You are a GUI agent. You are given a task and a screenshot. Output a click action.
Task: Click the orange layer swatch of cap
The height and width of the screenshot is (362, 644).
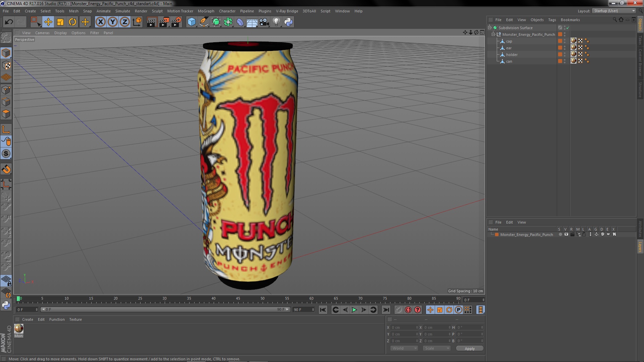pyautogui.click(x=560, y=41)
